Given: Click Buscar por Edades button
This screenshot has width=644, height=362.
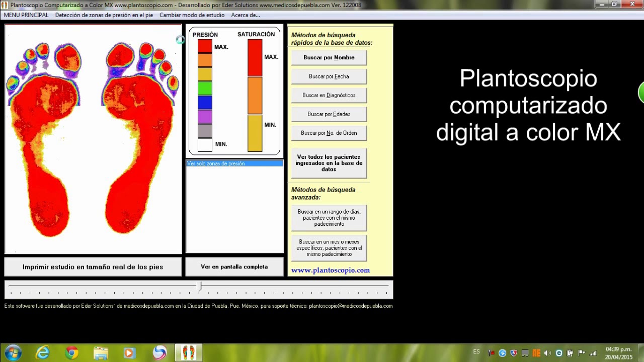Looking at the screenshot, I should [x=329, y=114].
